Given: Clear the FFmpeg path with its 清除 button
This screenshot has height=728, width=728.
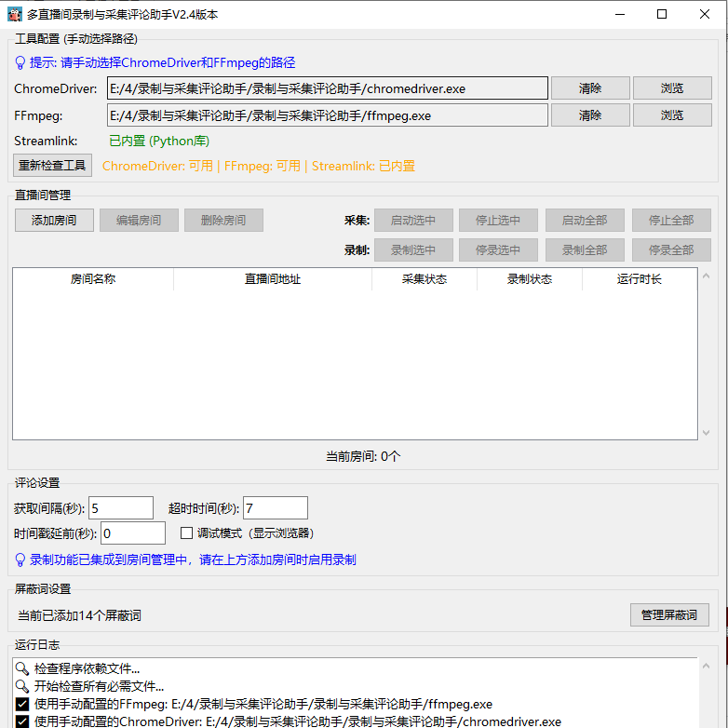Looking at the screenshot, I should 590,115.
